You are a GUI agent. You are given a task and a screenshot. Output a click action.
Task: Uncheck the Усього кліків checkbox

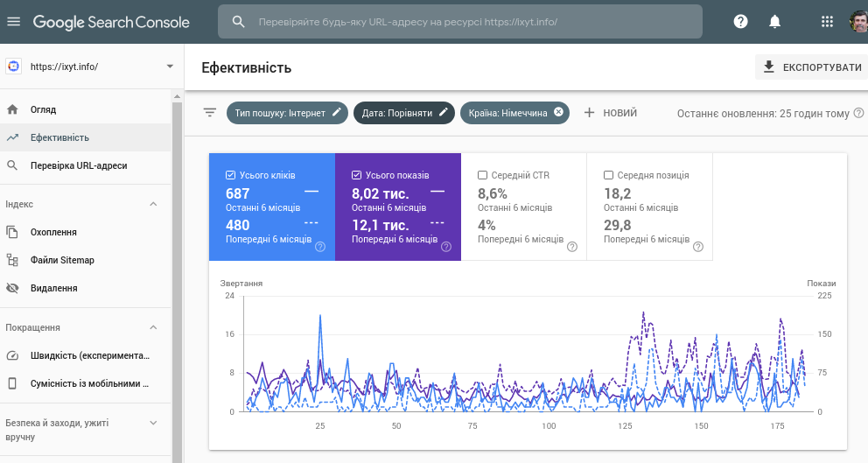(x=230, y=175)
